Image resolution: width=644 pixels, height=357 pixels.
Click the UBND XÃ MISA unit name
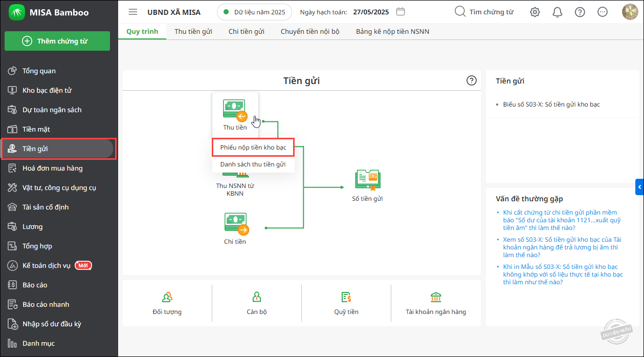click(174, 12)
